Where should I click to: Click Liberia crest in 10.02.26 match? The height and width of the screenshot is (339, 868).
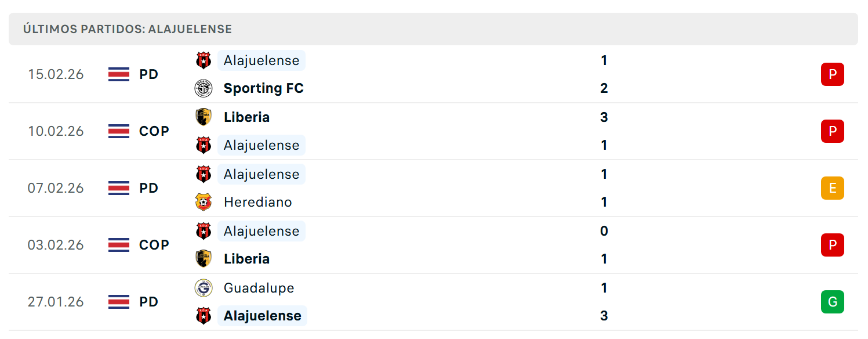[204, 117]
